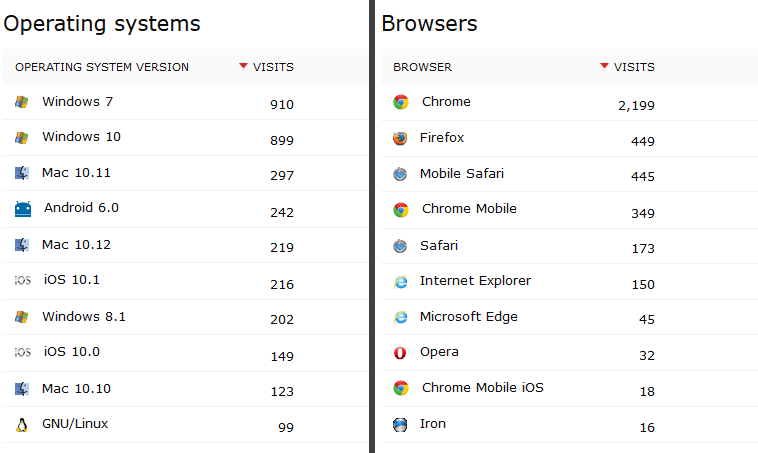Click the Internet Explorer icon
758x453 pixels.
tap(401, 281)
